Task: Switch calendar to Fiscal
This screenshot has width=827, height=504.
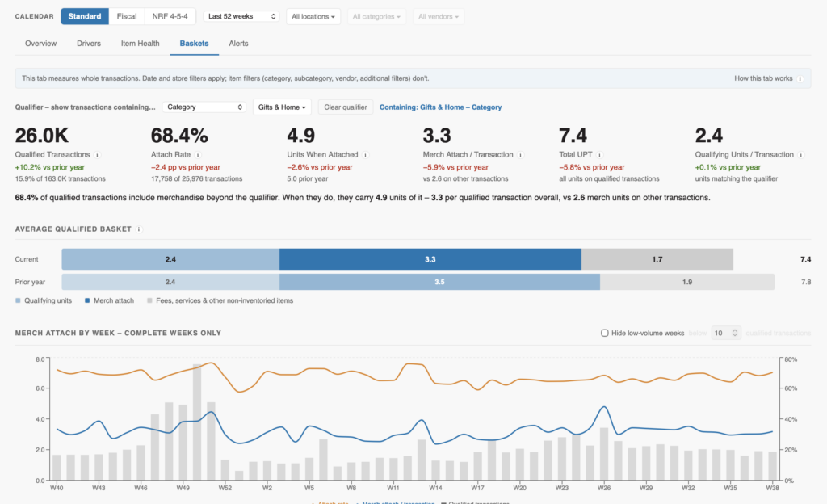Action: 127,16
